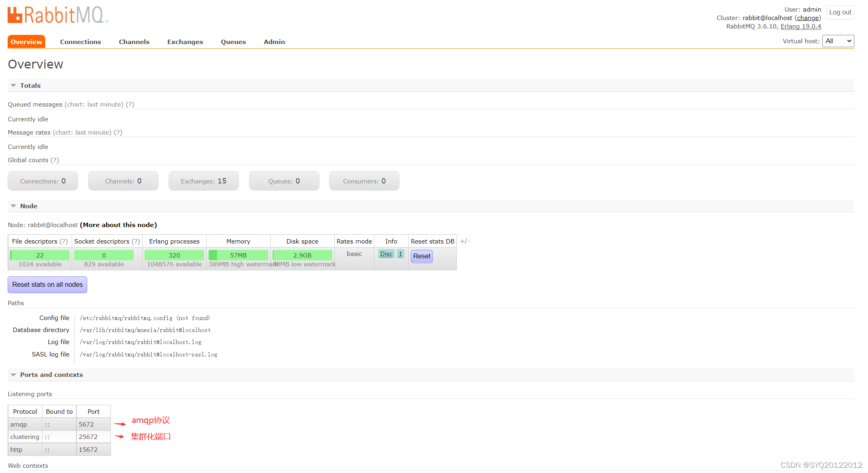
Task: Click the Log out button
Action: [x=840, y=12]
